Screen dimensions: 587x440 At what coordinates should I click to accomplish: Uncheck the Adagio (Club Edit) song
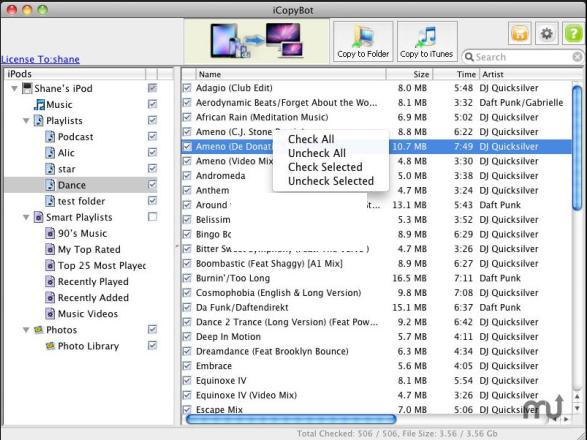coord(187,88)
